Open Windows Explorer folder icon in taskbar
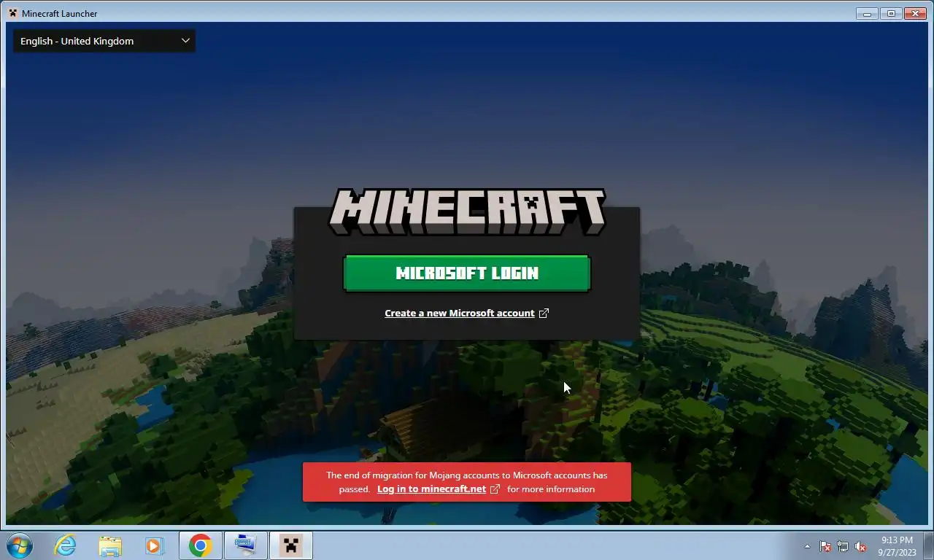The height and width of the screenshot is (560, 934). (110, 545)
